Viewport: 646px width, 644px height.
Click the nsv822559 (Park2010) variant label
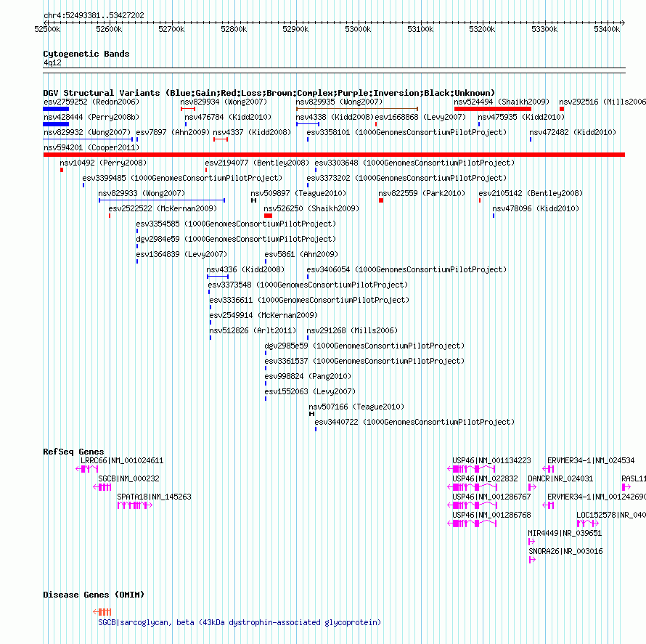point(422,193)
